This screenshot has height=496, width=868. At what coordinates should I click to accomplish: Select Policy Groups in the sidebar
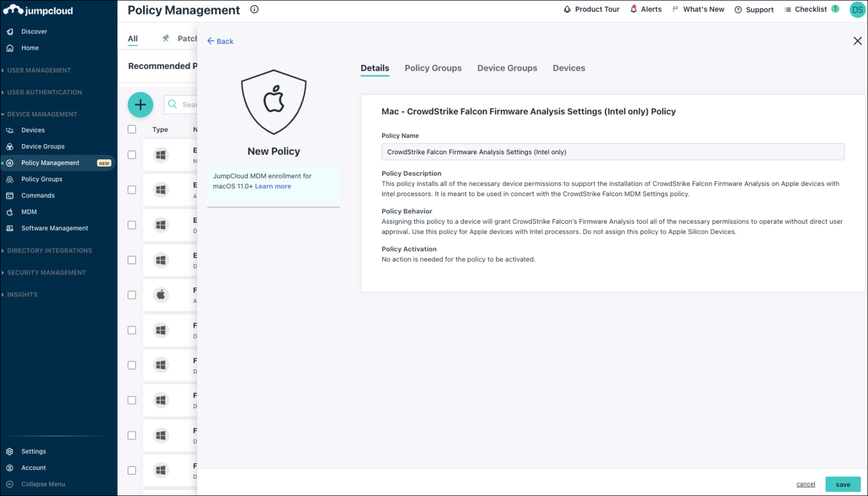pos(41,179)
